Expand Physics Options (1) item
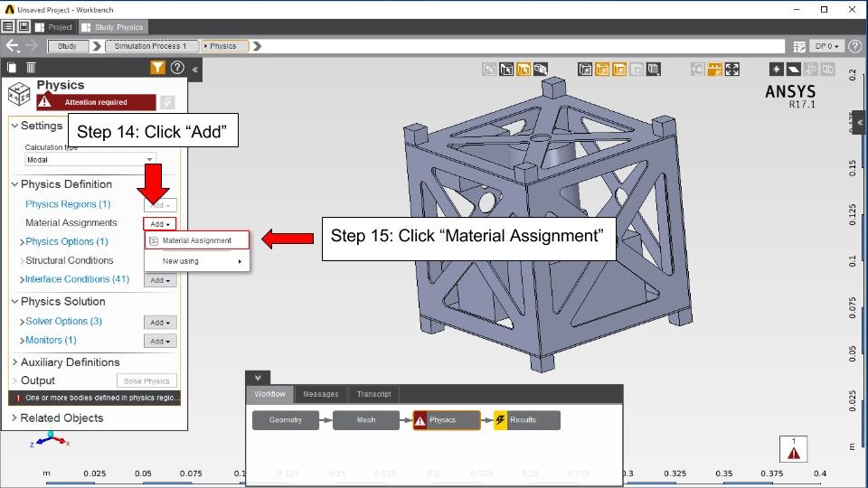868x488 pixels. [x=22, y=242]
